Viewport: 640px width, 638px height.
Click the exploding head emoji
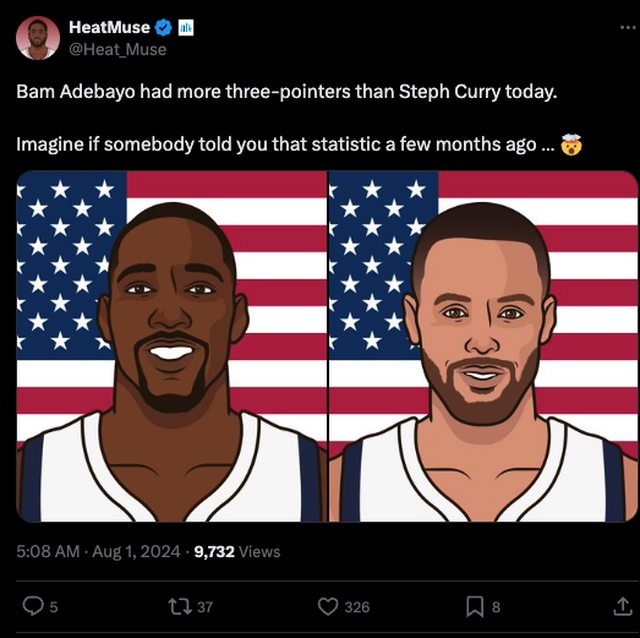pyautogui.click(x=571, y=144)
